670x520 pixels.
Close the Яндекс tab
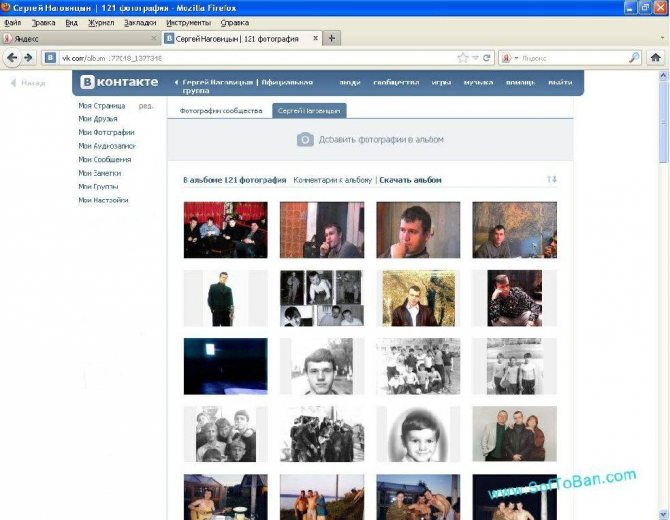154,38
